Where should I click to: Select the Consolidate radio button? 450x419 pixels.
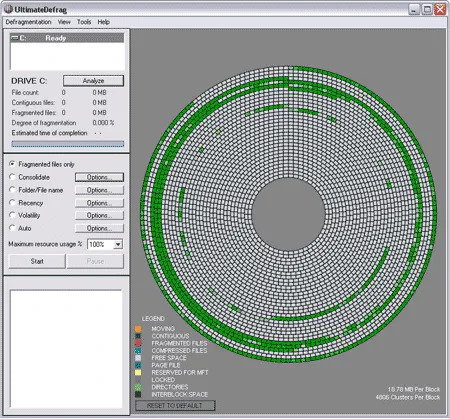pos(12,177)
